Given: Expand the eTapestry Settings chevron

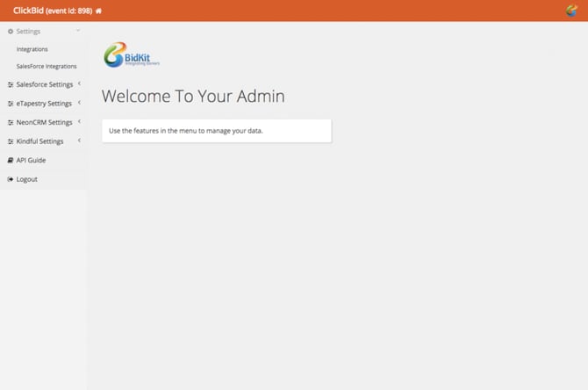Looking at the screenshot, I should (x=79, y=102).
